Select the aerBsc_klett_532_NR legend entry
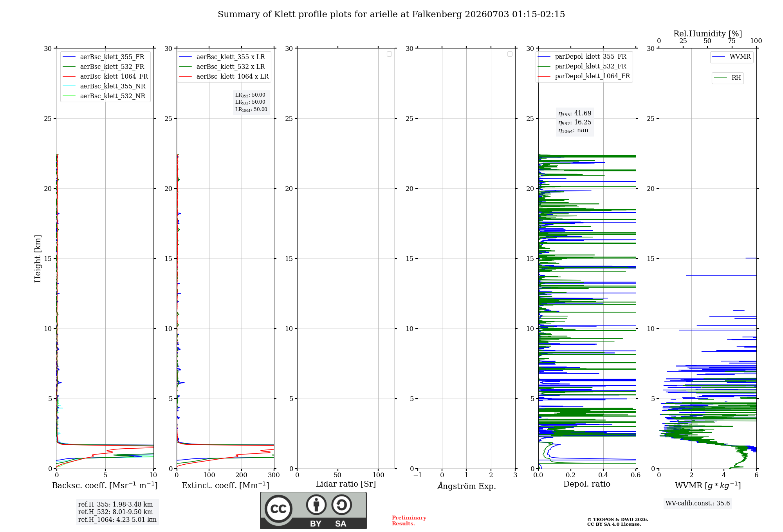783x532 pixels. point(104,96)
